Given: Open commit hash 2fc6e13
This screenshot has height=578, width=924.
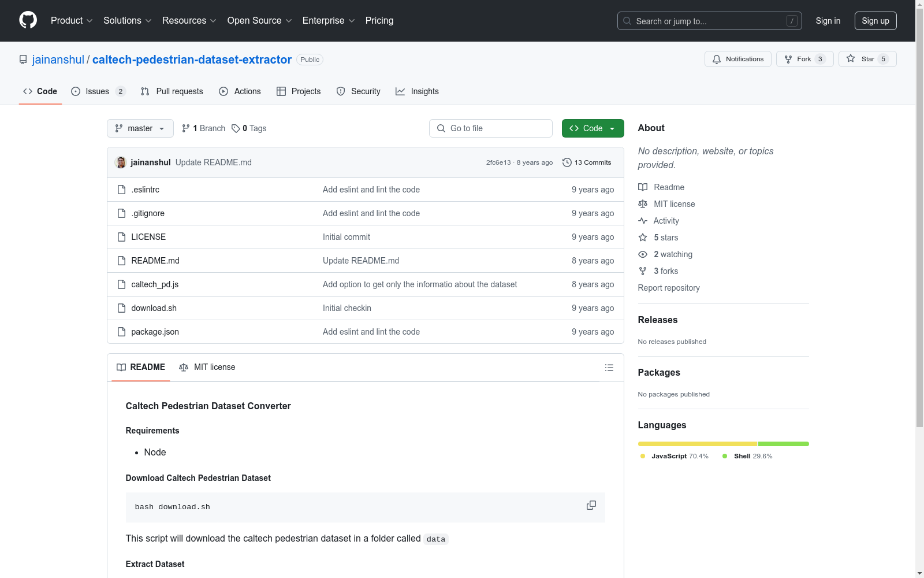Looking at the screenshot, I should coord(498,162).
